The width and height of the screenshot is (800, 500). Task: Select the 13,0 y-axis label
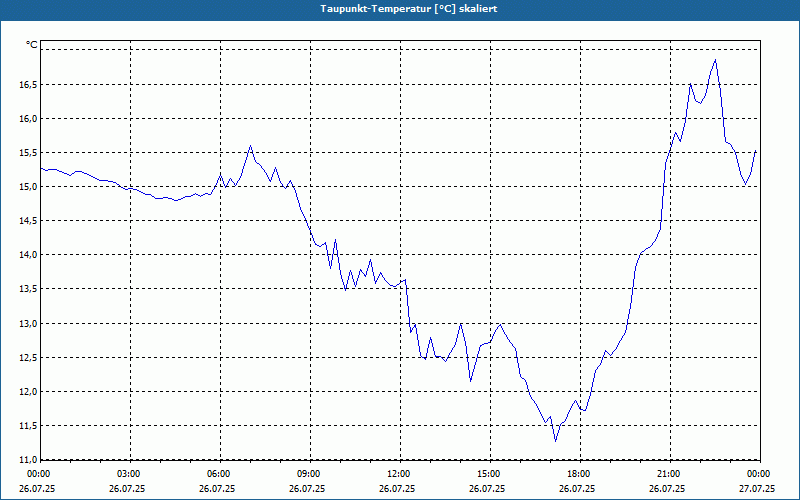[29, 323]
